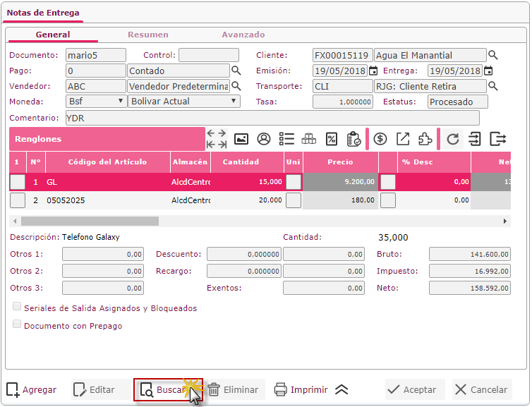Toggle Seriales de Salida Asignados y Bloqueados

click(17, 308)
